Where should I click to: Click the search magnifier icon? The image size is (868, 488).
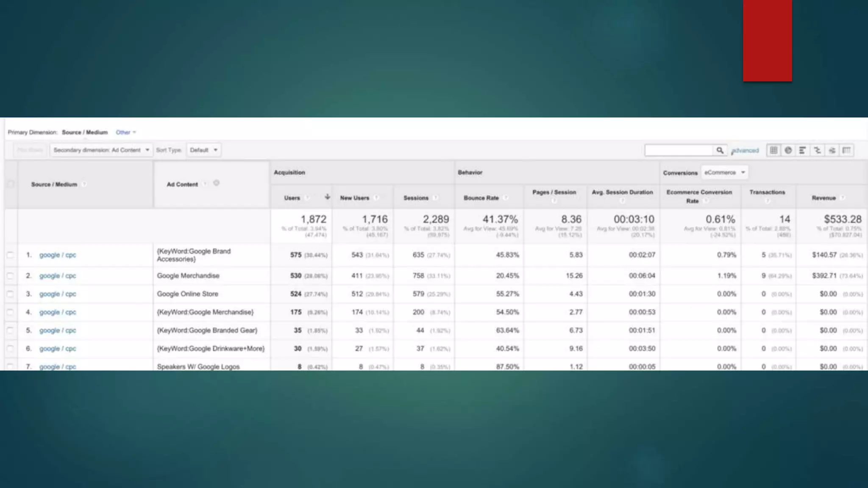point(720,150)
